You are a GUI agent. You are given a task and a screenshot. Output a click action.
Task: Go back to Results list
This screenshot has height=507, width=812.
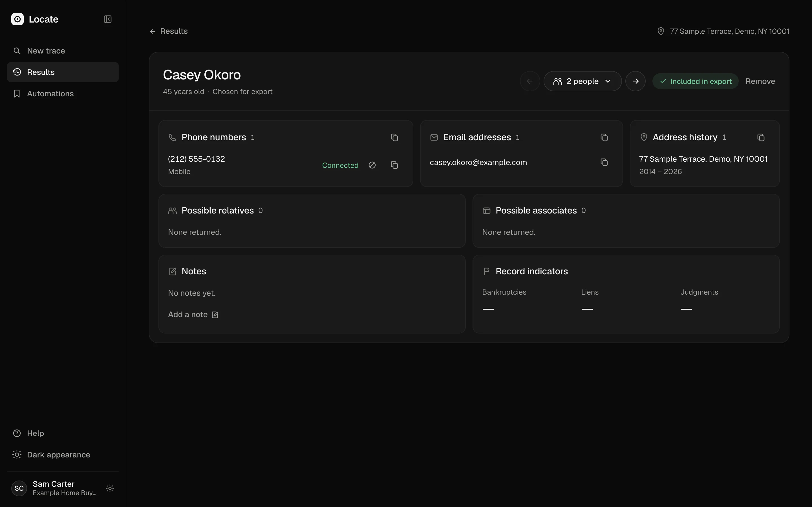point(168,31)
